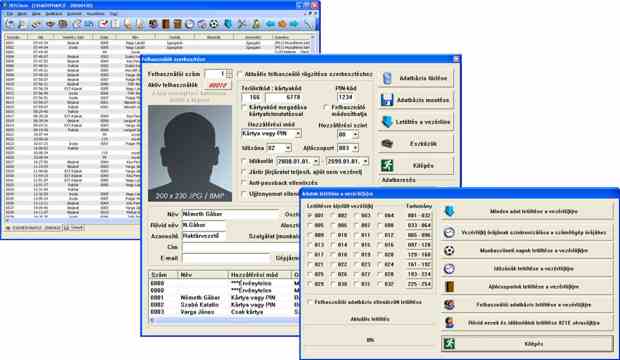Open second menu in main window menu bar
The height and width of the screenshot is (360, 620).
[22, 14]
